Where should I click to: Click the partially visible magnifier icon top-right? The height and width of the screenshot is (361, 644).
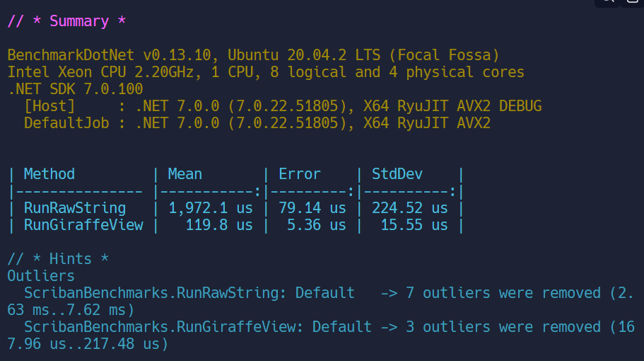tap(606, 2)
